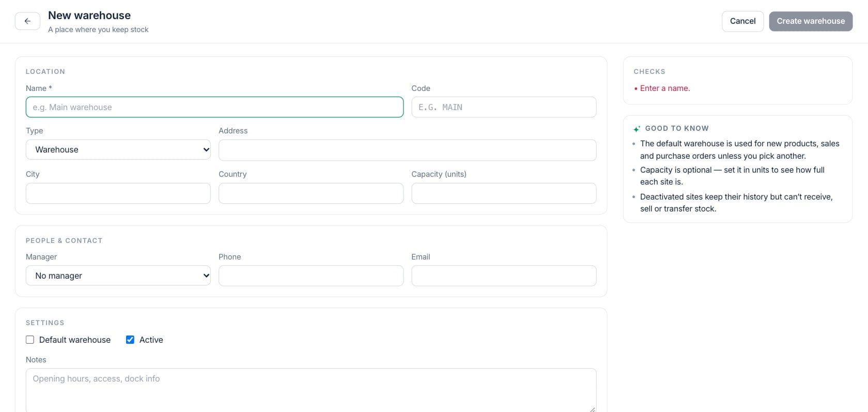Viewport: 868px width, 412px height.
Task: Open the Type dropdown showing Warehouse
Action: [118, 149]
